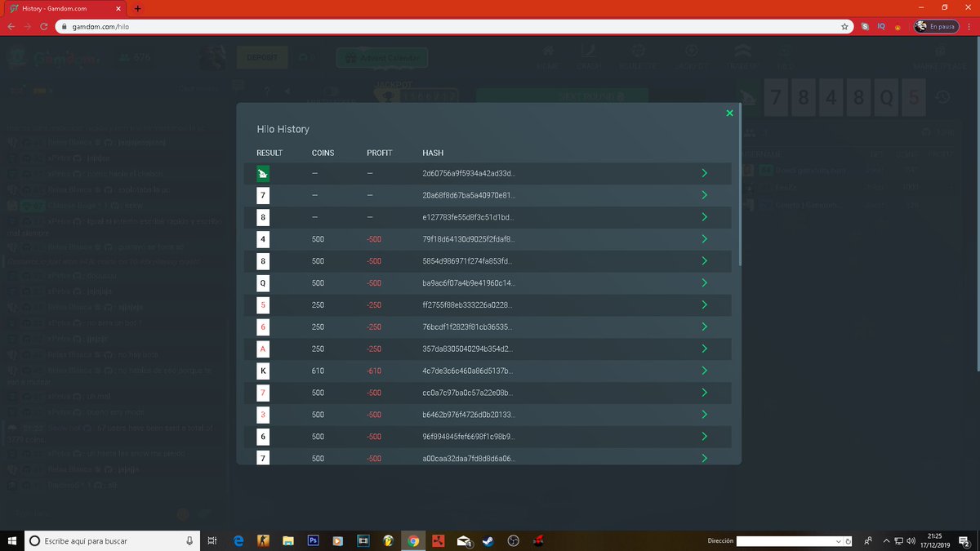Open the taskbar Dirección dropdown arrow

(x=838, y=540)
